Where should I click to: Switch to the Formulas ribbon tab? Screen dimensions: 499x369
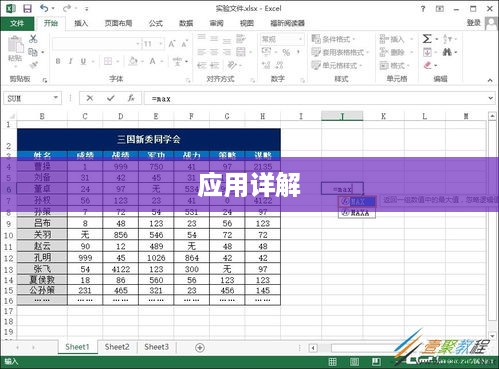(x=155, y=23)
